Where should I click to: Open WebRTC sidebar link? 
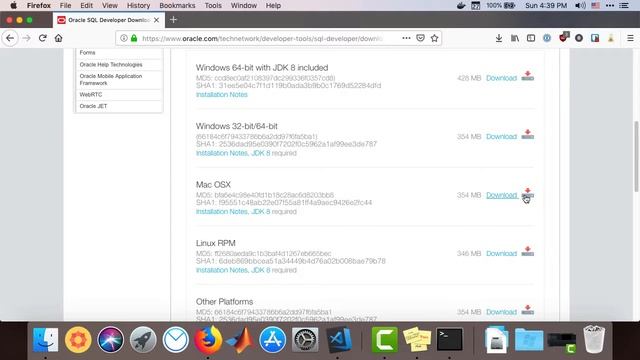click(x=91, y=94)
